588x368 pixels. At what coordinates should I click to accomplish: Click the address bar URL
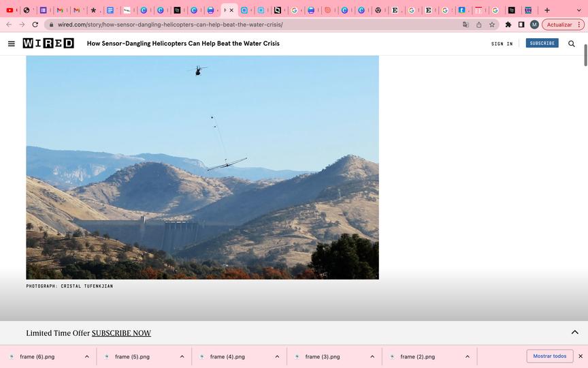coord(170,25)
